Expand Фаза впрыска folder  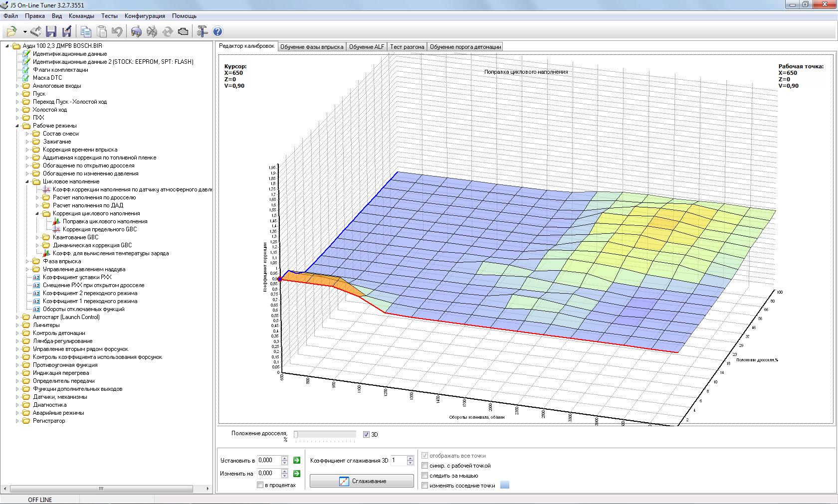27,261
